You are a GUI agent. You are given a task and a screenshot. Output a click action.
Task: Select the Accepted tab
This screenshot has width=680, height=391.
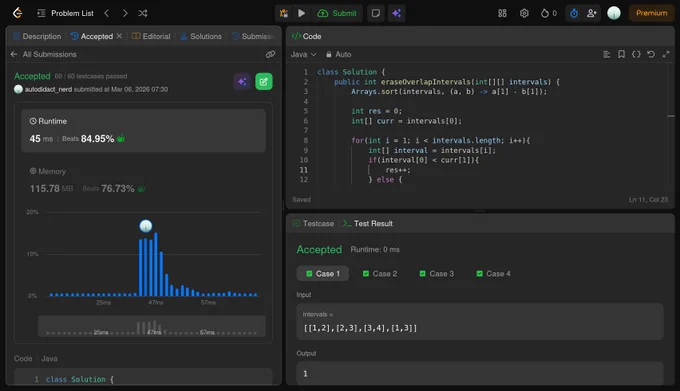click(92, 36)
